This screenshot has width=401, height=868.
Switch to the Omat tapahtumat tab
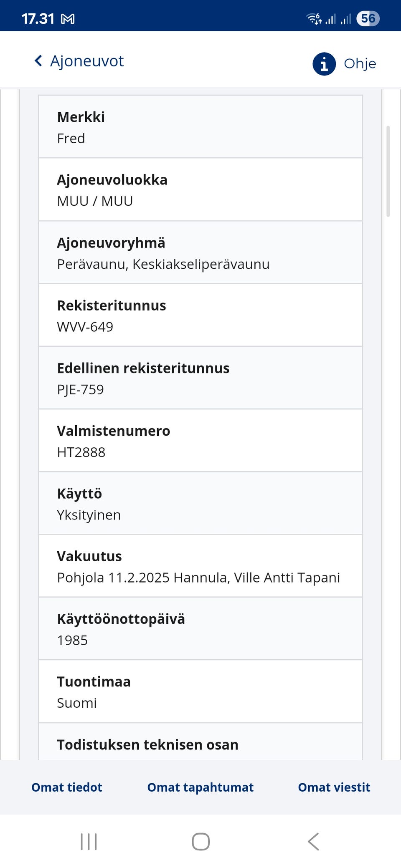(x=200, y=787)
